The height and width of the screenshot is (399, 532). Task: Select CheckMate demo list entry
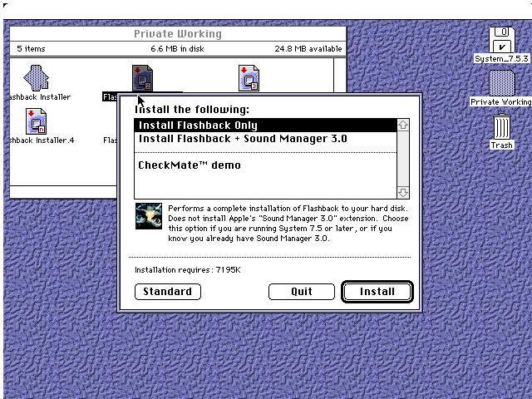(265, 165)
